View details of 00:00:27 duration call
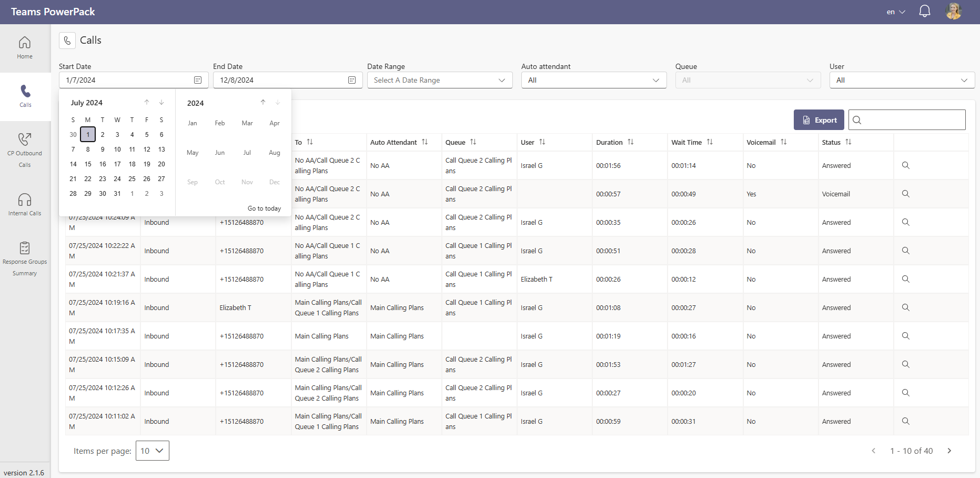Viewport: 980px width, 478px height. [905, 393]
